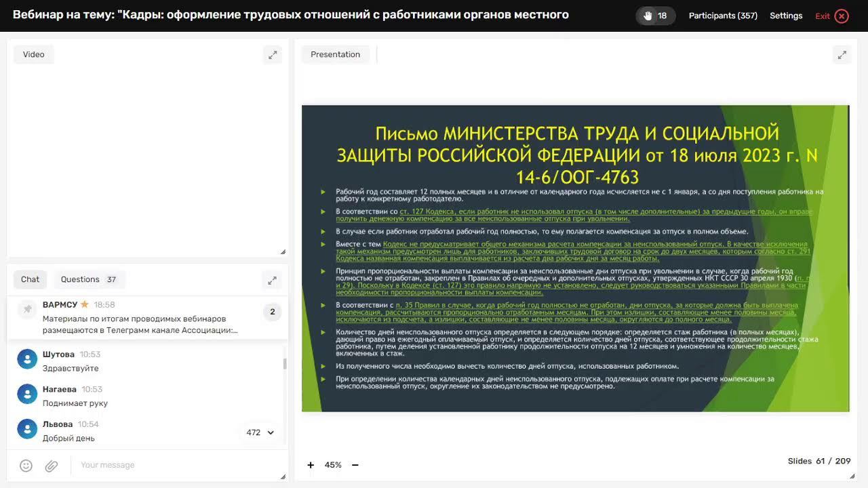Click the webinar title text

(x=291, y=15)
